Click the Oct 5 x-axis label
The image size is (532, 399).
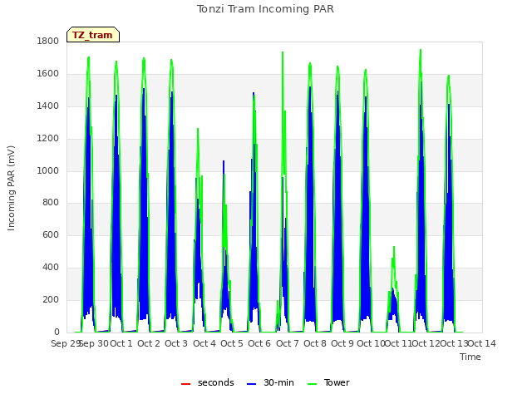pyautogui.click(x=232, y=343)
